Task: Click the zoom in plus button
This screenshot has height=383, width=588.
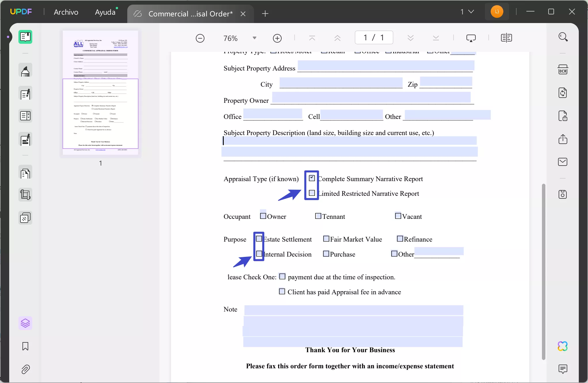Action: tap(277, 38)
